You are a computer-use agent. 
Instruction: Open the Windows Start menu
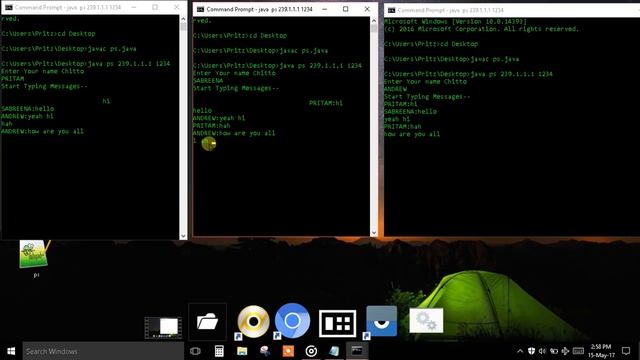(11, 351)
